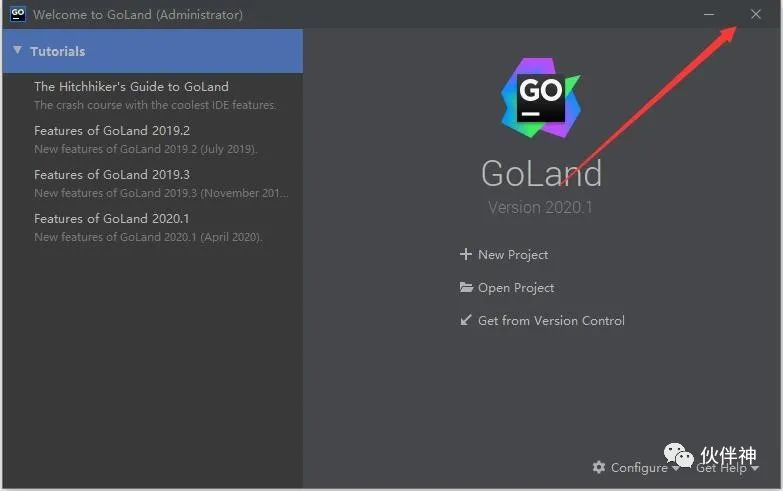Click the plus icon beside New Project

465,254
